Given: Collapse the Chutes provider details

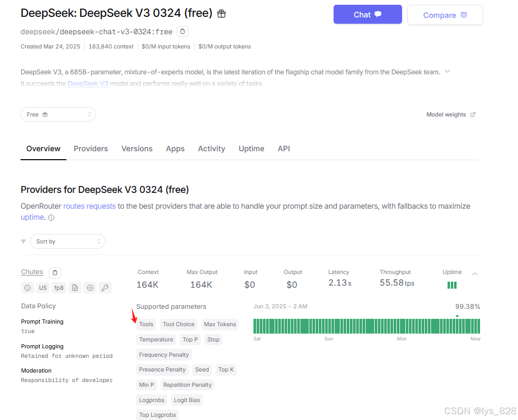Looking at the screenshot, I should pos(475,274).
